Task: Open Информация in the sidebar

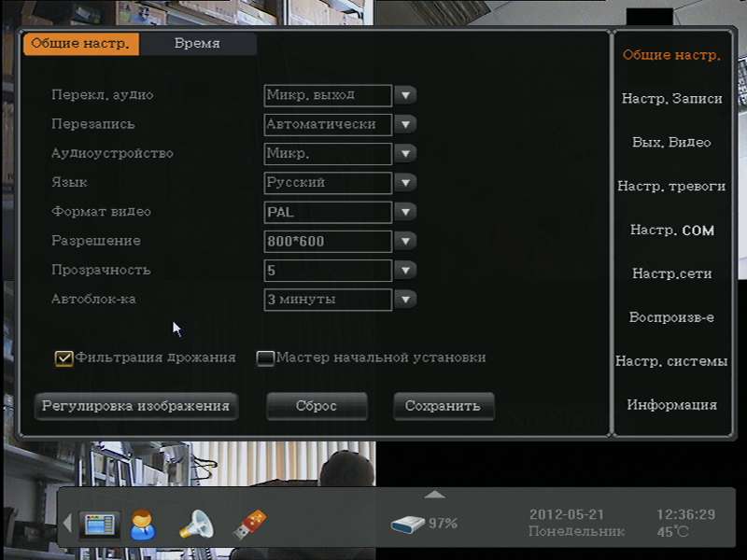Action: (x=671, y=405)
